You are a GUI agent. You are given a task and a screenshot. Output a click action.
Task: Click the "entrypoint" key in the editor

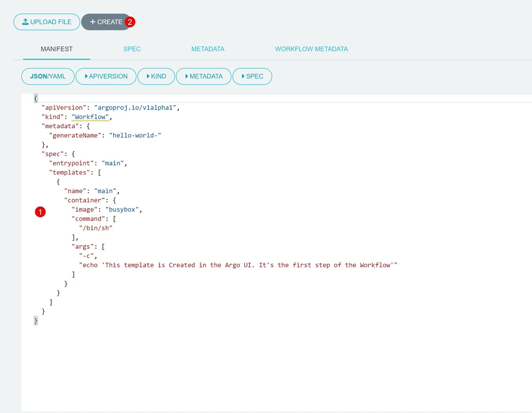[72, 163]
